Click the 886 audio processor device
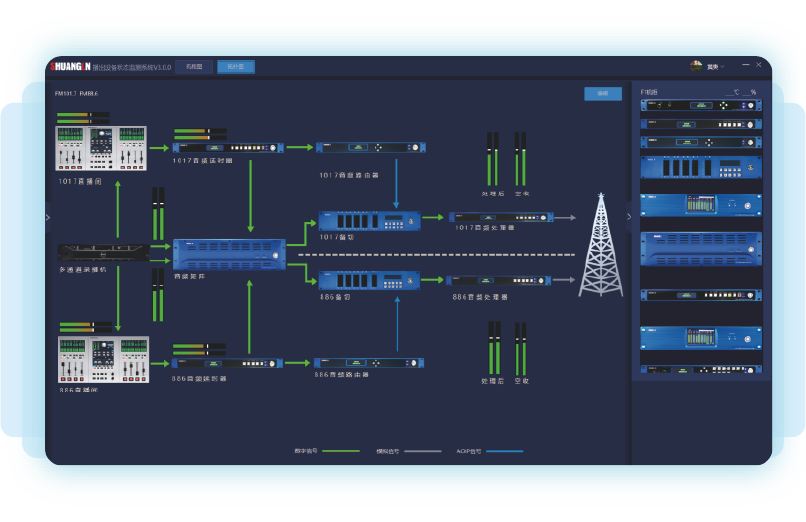The width and height of the screenshot is (806, 522). click(500, 282)
